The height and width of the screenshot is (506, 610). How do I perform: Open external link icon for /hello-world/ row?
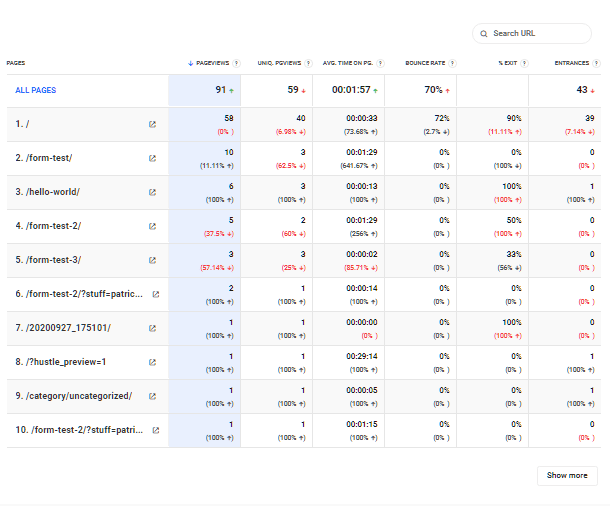[152, 192]
